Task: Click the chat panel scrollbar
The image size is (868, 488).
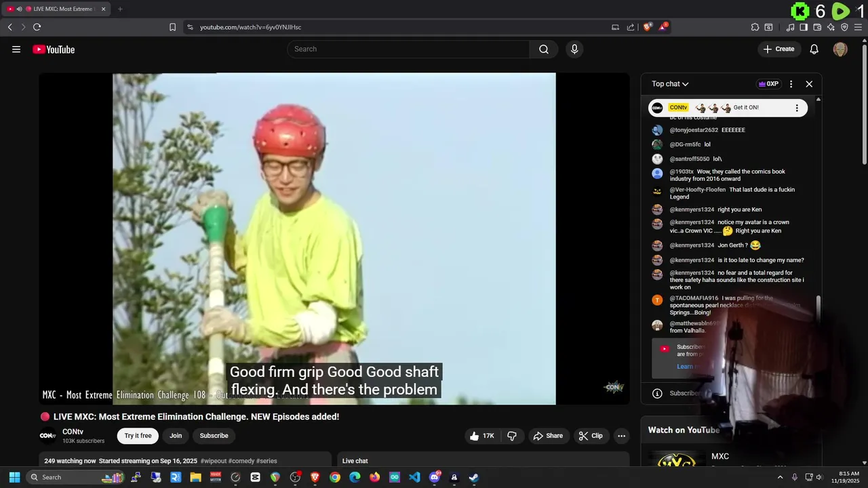Action: coord(818,307)
